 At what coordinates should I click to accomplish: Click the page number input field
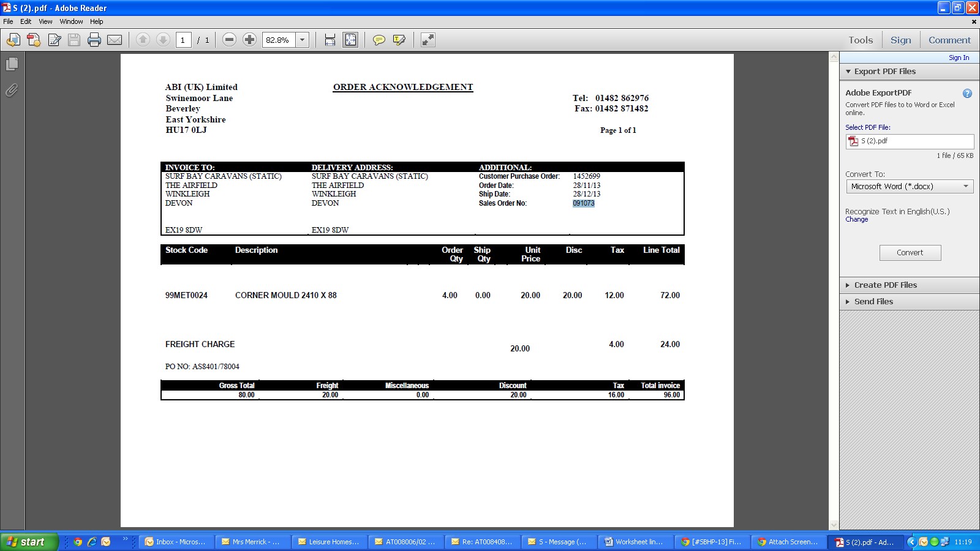click(x=184, y=40)
